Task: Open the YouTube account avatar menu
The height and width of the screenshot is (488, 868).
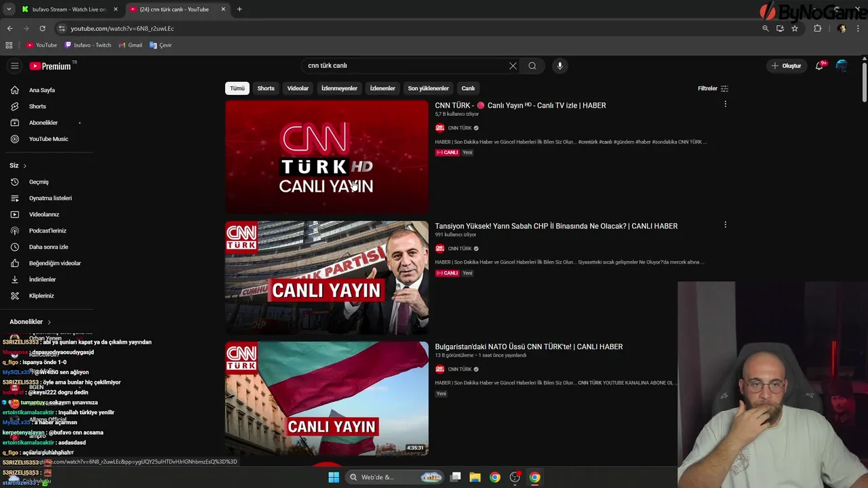Action: pos(842,66)
